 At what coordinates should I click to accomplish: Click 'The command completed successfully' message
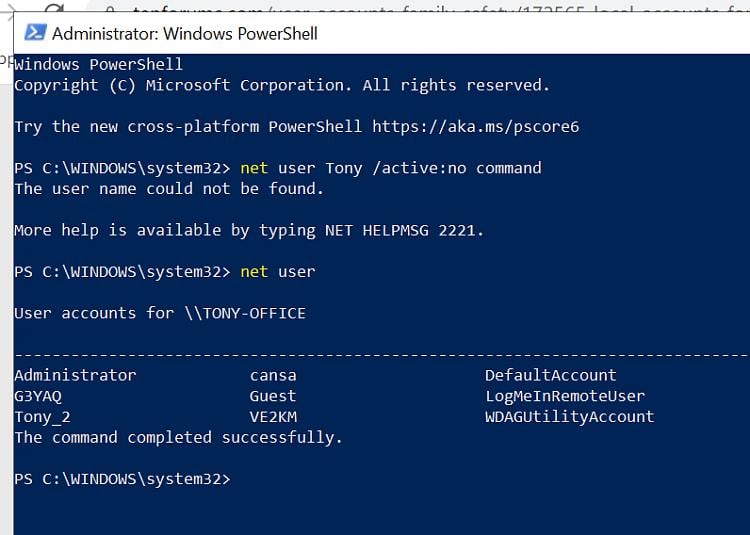pyautogui.click(x=178, y=438)
